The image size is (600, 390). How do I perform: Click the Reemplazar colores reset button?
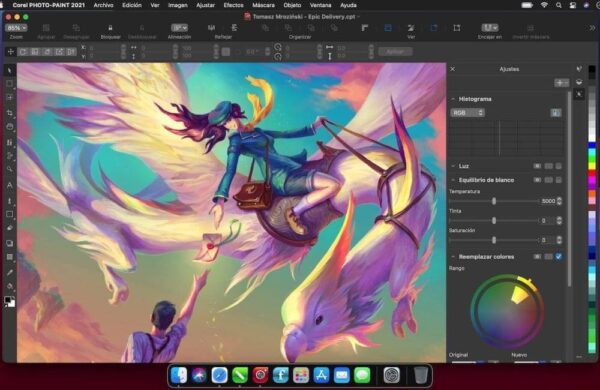549,257
